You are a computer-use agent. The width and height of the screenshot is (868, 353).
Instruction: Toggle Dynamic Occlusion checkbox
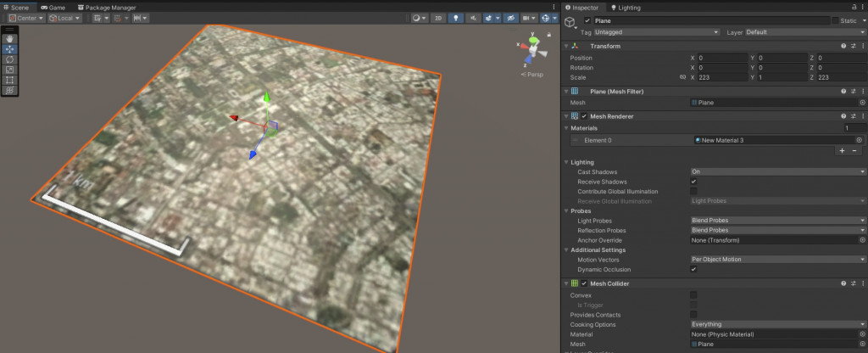click(693, 269)
